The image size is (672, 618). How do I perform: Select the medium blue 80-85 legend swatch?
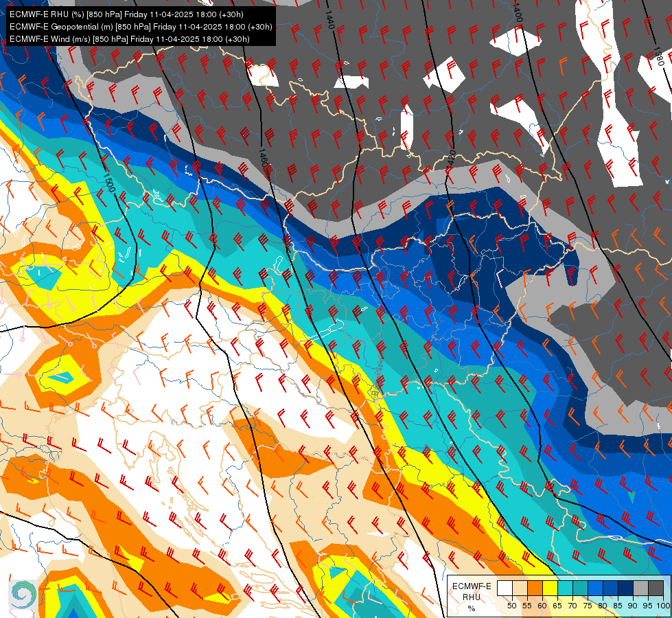tap(611, 588)
